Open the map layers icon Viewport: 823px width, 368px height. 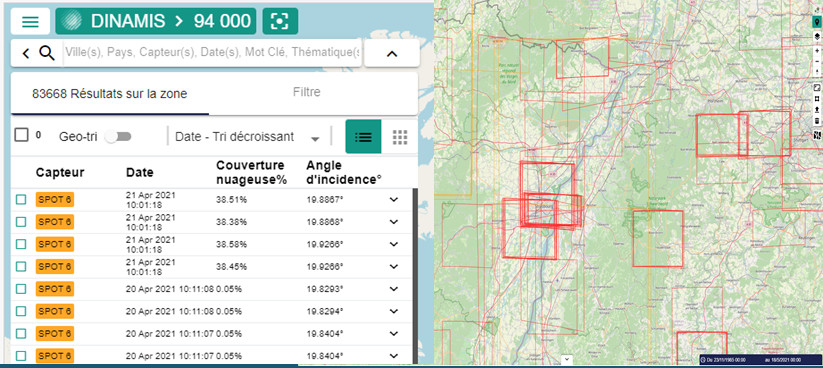pos(817,36)
